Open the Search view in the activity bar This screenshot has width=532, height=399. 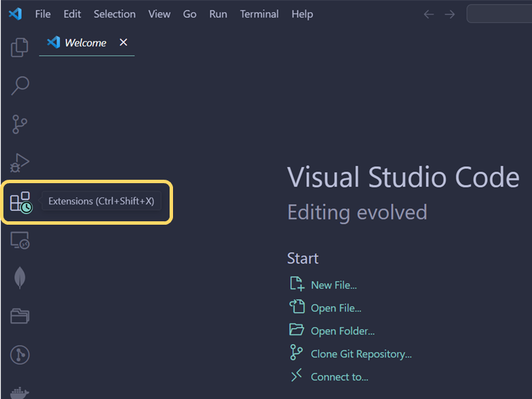point(20,85)
